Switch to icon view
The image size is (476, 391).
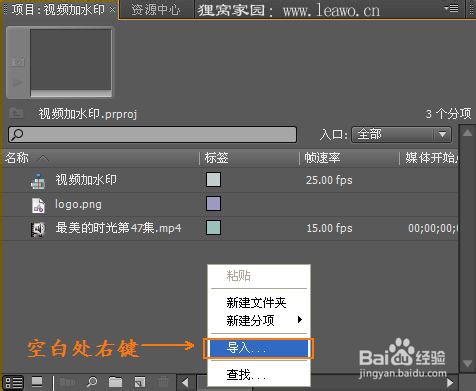(37, 382)
